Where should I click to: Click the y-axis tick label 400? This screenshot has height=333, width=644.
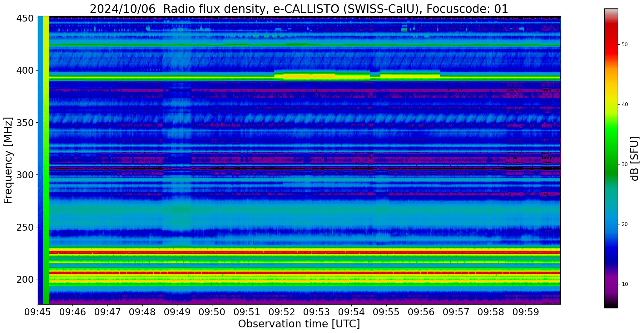[x=25, y=71]
